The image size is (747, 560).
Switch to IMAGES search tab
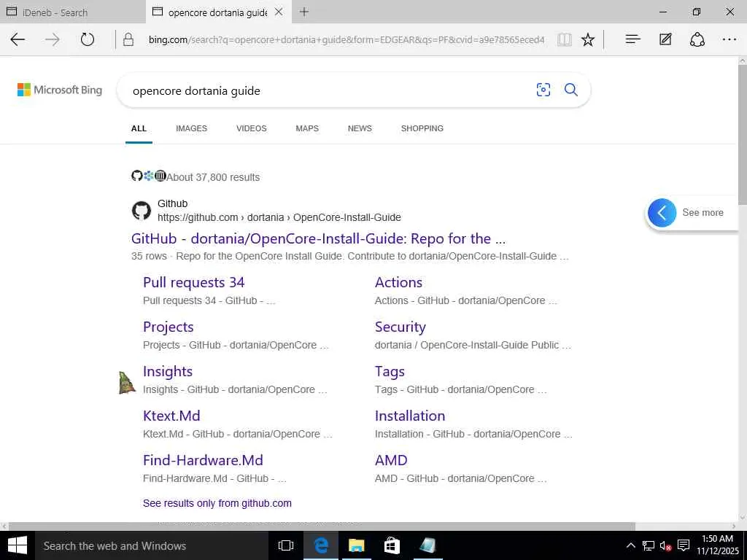pyautogui.click(x=192, y=128)
